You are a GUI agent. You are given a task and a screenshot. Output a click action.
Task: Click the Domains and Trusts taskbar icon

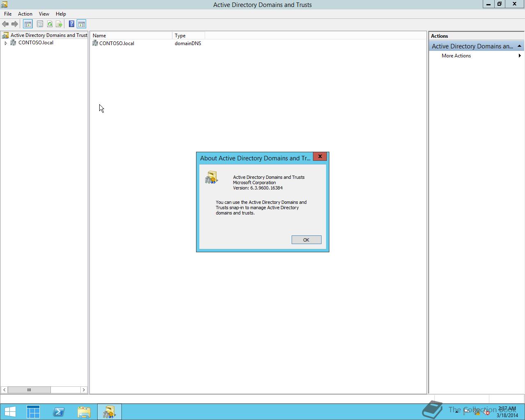pyautogui.click(x=110, y=412)
